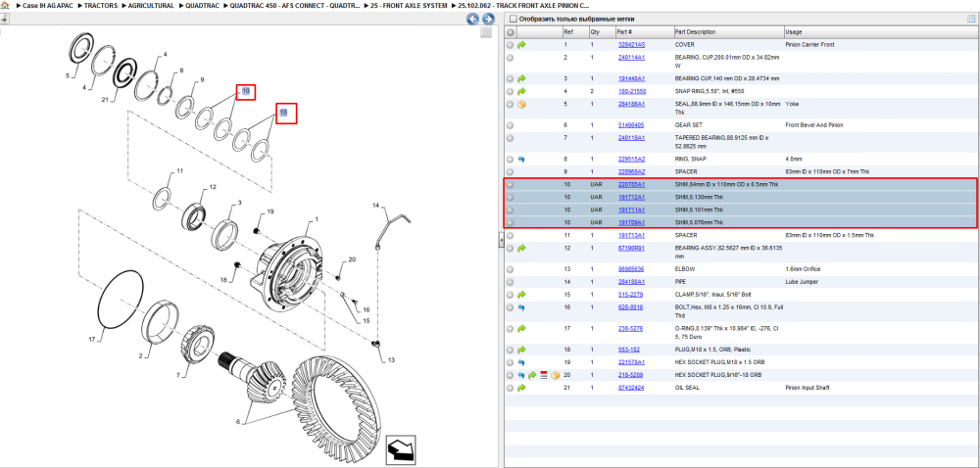Screen dimensions: 980x468
Task: Click the package box icon in row 20
Action: coord(555,375)
